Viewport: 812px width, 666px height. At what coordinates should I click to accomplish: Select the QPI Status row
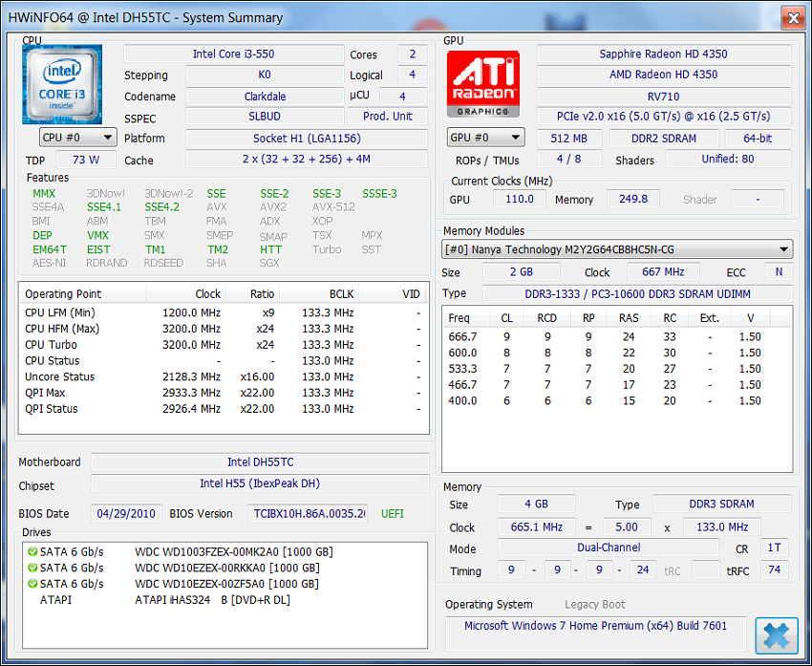tap(223, 409)
